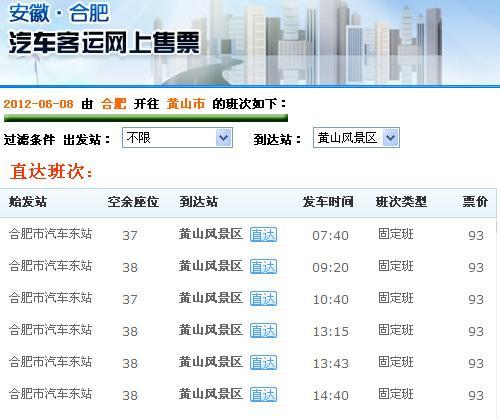Click 固定班 in the 14:40 row
Image resolution: width=500 pixels, height=420 pixels.
click(396, 394)
